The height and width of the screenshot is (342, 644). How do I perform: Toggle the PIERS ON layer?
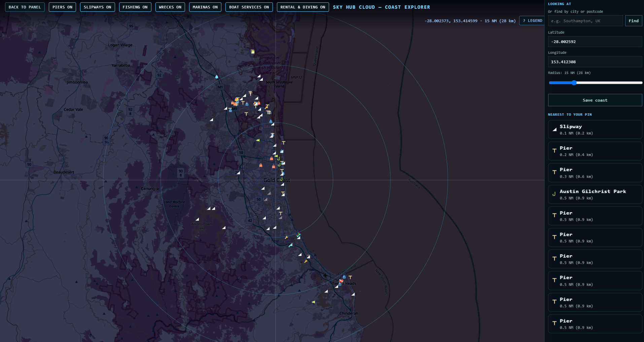tap(63, 7)
